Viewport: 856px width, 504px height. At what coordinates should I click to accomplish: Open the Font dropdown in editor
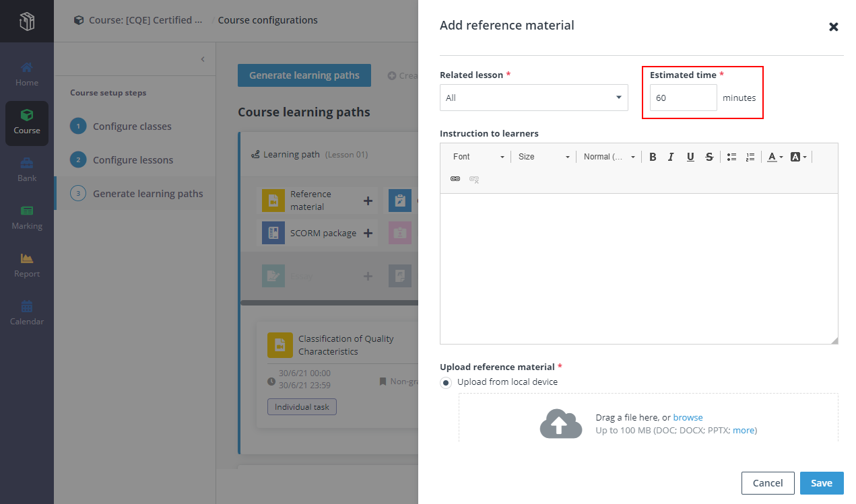click(478, 157)
